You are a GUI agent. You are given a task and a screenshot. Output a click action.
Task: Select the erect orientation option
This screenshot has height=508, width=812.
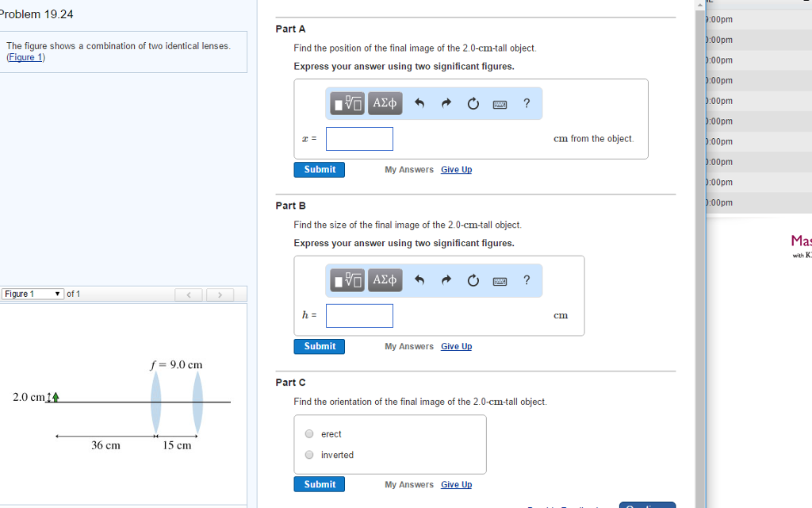(x=309, y=433)
